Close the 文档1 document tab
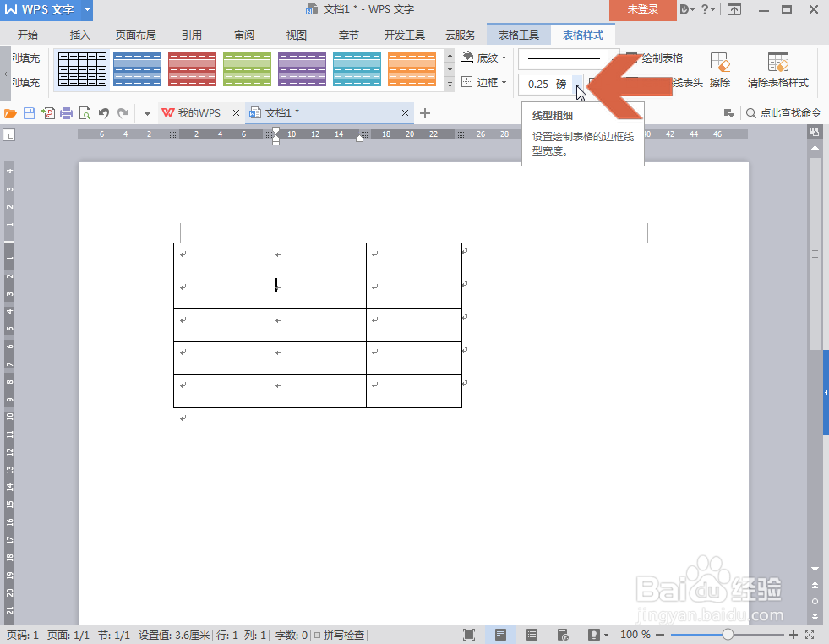 coord(405,112)
